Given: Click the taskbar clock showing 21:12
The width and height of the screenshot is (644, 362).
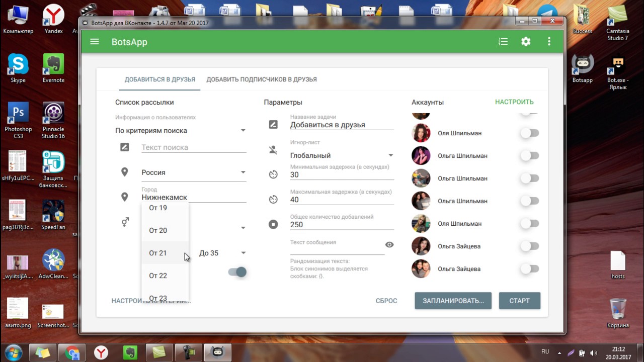Looking at the screenshot, I should tap(618, 353).
